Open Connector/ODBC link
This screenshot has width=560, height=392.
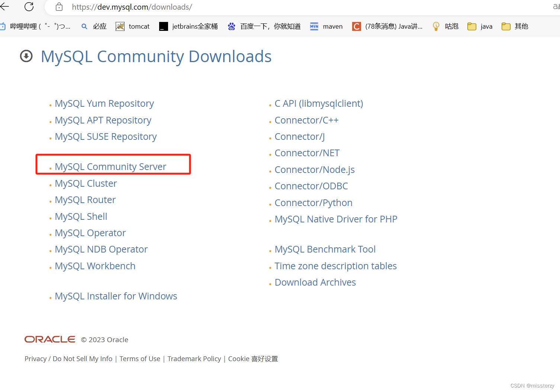[311, 186]
